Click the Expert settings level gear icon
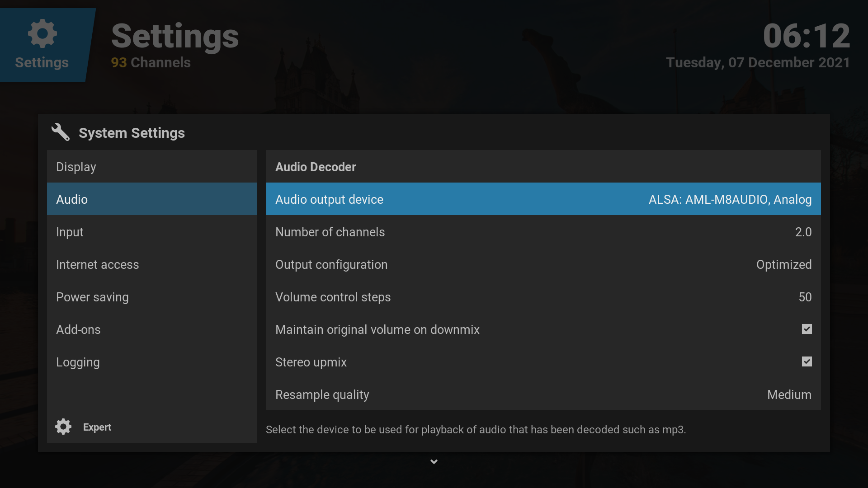 63,427
